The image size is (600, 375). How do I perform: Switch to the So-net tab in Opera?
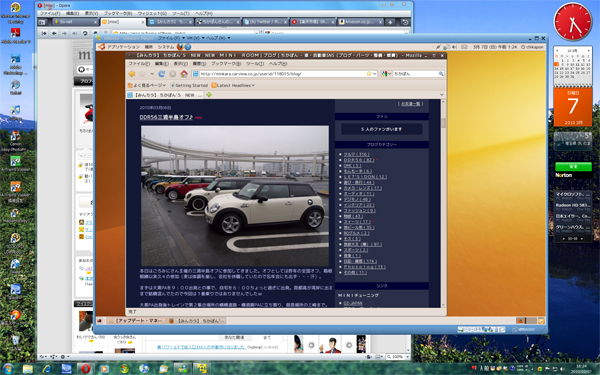75,22
